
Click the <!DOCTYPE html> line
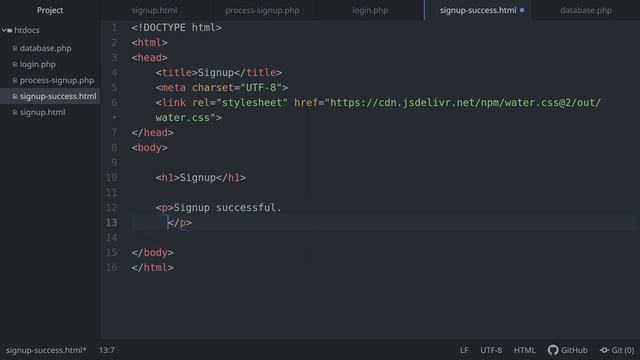coord(176,28)
